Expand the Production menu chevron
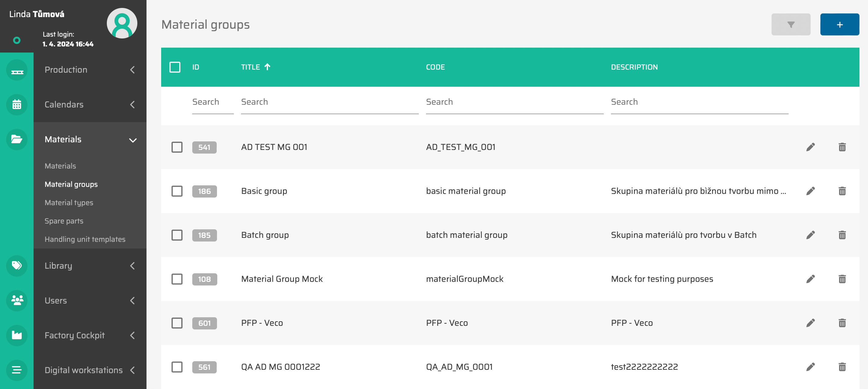The height and width of the screenshot is (389, 868). (x=132, y=70)
